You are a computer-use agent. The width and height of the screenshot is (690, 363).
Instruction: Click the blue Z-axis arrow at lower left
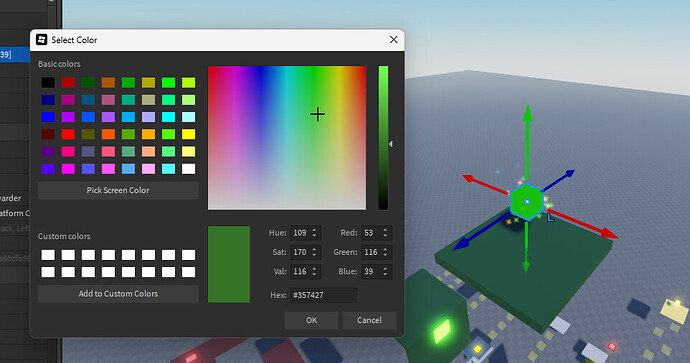(461, 245)
